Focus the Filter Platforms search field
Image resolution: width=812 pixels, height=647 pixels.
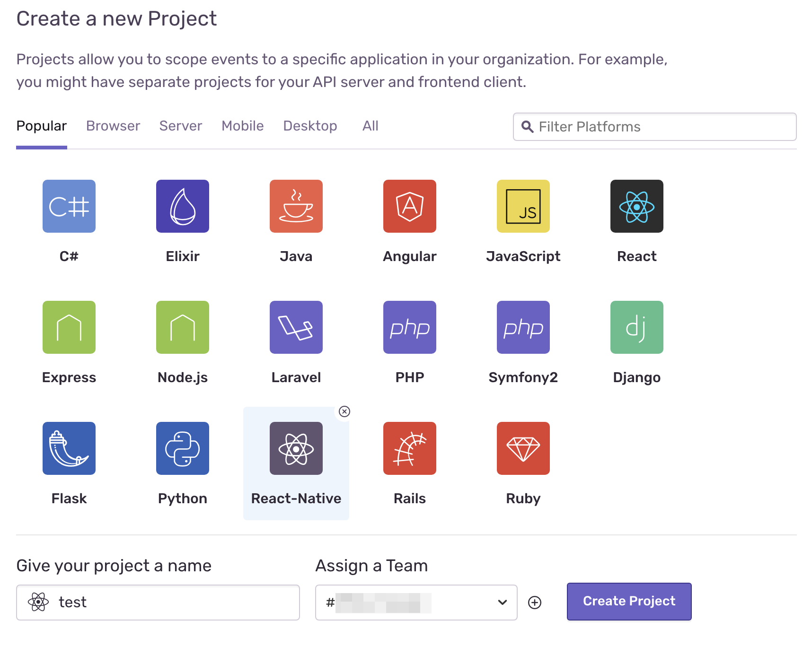click(x=655, y=127)
